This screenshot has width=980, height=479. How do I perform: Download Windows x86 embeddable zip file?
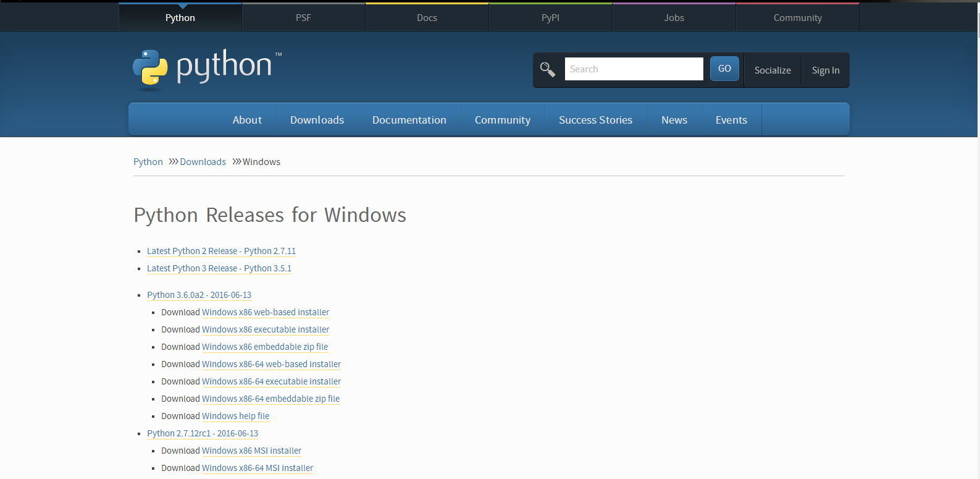(265, 347)
